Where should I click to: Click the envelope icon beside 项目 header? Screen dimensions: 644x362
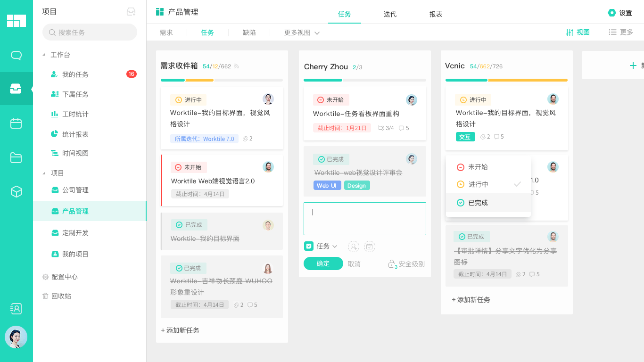point(132,10)
